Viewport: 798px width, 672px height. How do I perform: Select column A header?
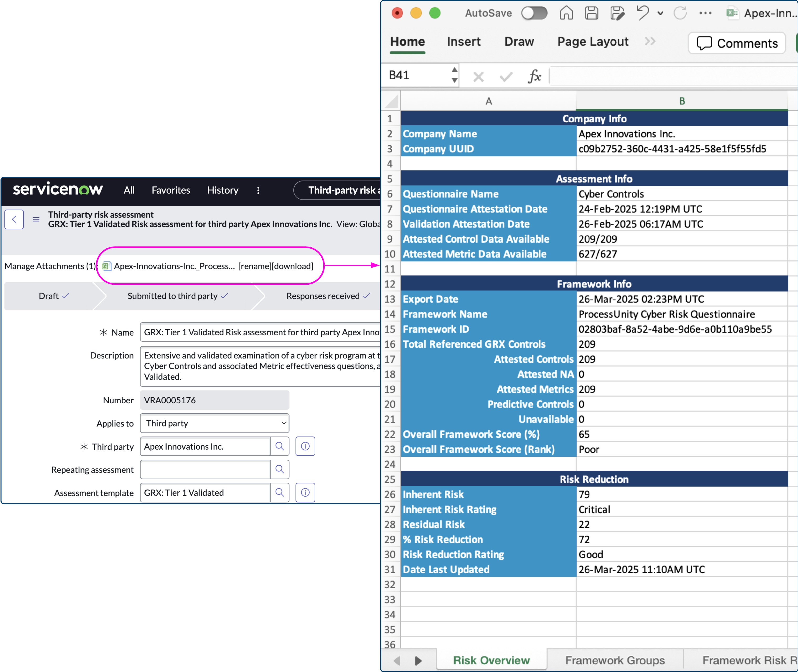coord(489,101)
